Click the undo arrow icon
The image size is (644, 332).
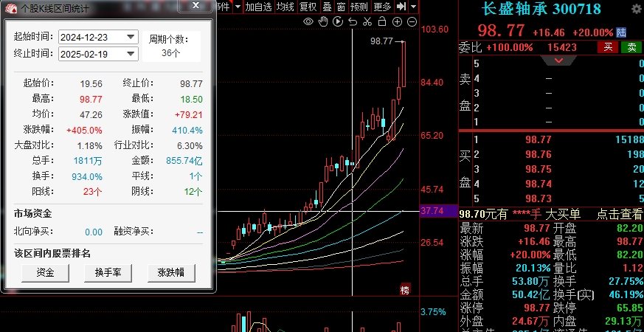click(353, 22)
